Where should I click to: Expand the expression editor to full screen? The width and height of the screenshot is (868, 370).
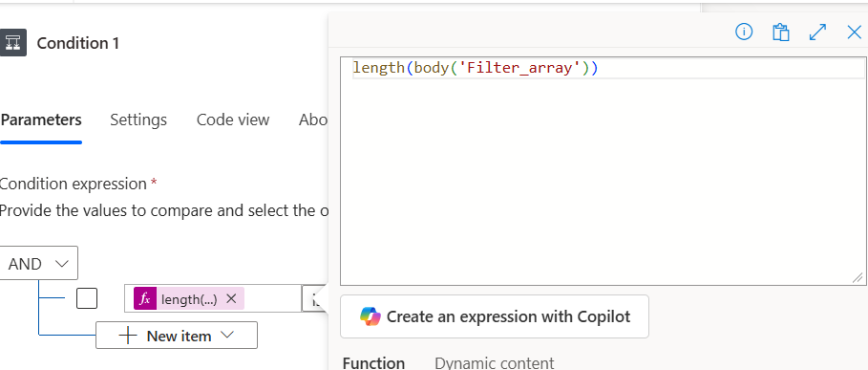[817, 33]
